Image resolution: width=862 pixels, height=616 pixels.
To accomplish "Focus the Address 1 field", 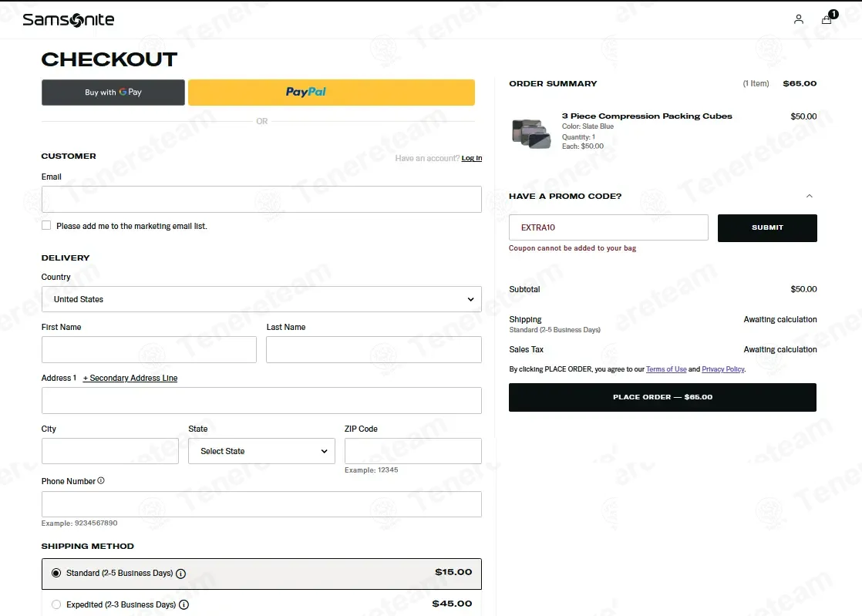I will 261,401.
